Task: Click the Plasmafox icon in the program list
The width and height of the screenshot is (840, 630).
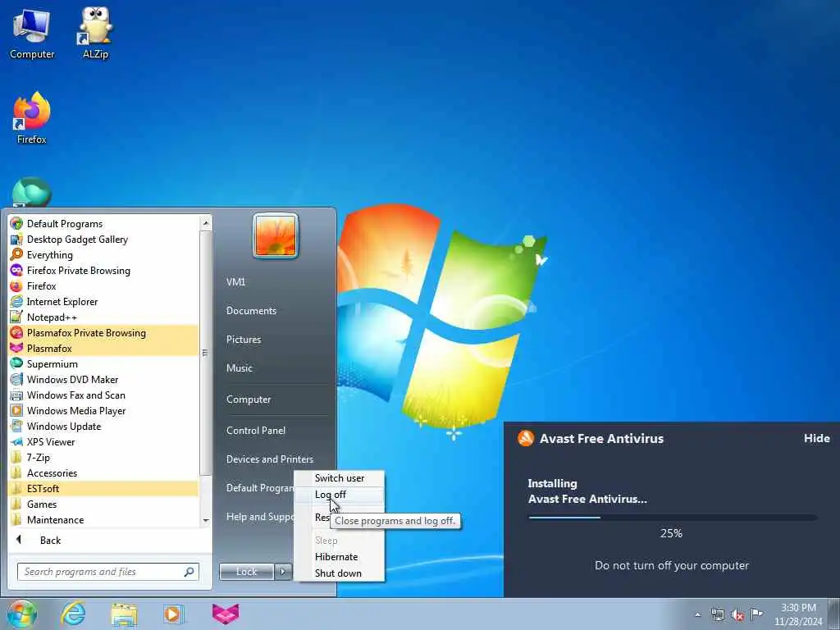Action: (16, 348)
